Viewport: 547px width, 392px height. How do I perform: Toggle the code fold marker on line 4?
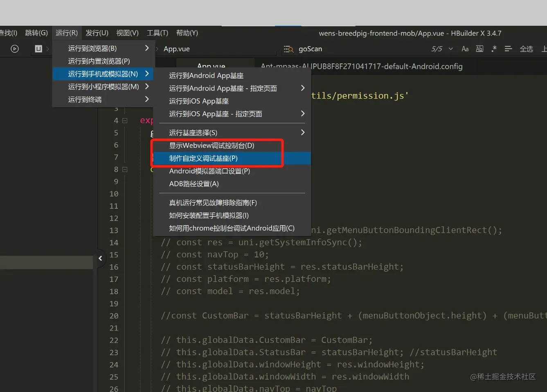(x=125, y=121)
